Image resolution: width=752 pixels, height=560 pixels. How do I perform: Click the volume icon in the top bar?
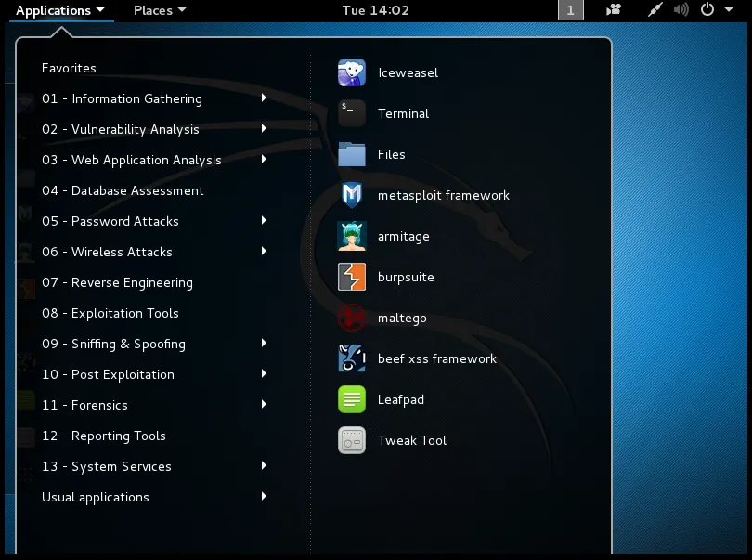tap(681, 10)
